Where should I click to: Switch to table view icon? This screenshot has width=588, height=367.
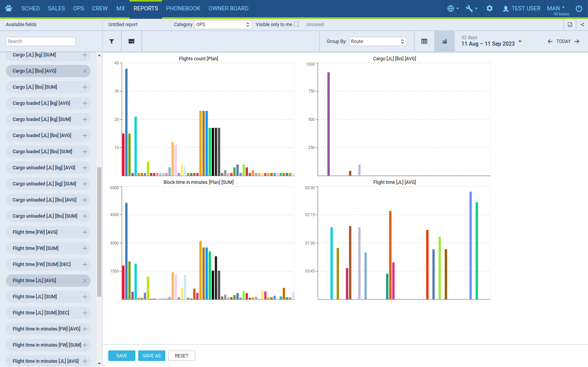point(424,41)
